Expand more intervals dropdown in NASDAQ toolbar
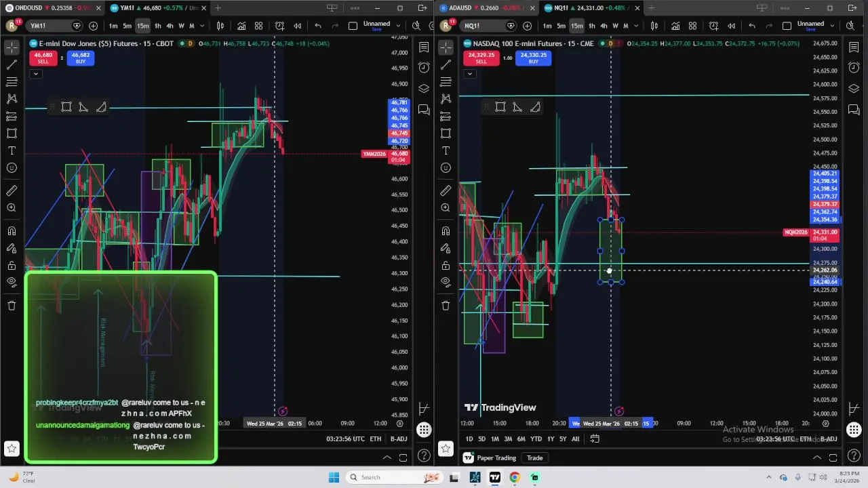 [x=636, y=26]
